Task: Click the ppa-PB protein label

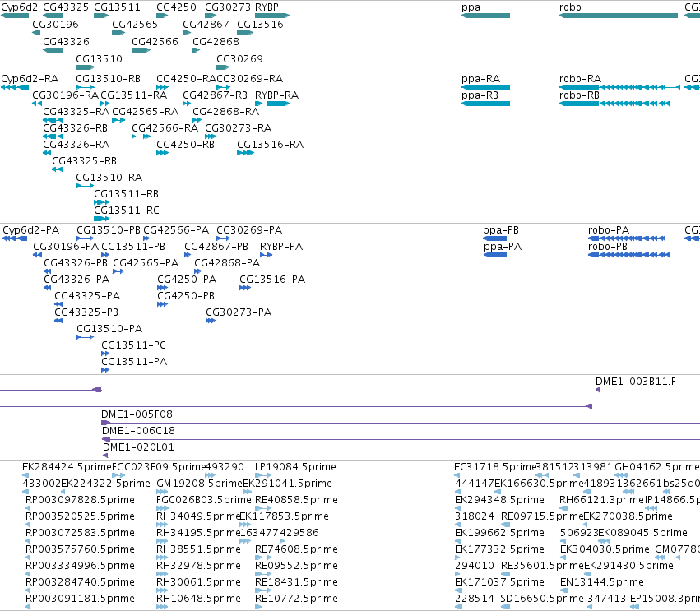Action: 501,230
